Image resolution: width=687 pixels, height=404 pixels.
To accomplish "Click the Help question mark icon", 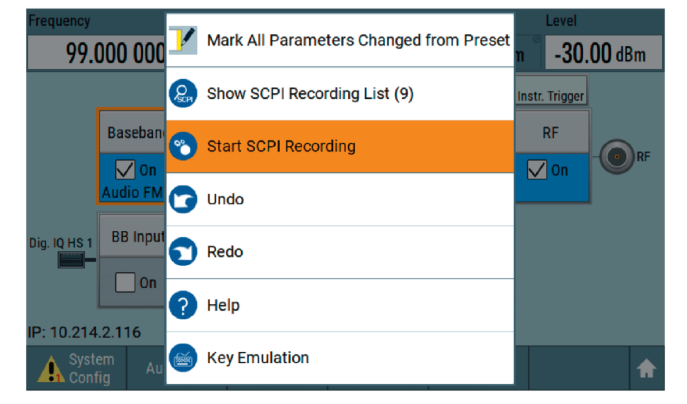I will pos(183,305).
